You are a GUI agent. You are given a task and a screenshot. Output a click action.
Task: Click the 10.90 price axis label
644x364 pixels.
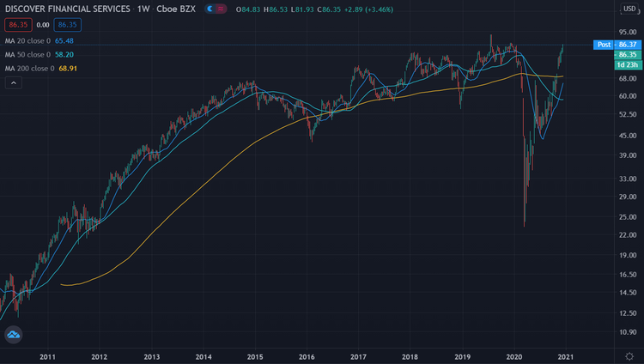pos(628,332)
